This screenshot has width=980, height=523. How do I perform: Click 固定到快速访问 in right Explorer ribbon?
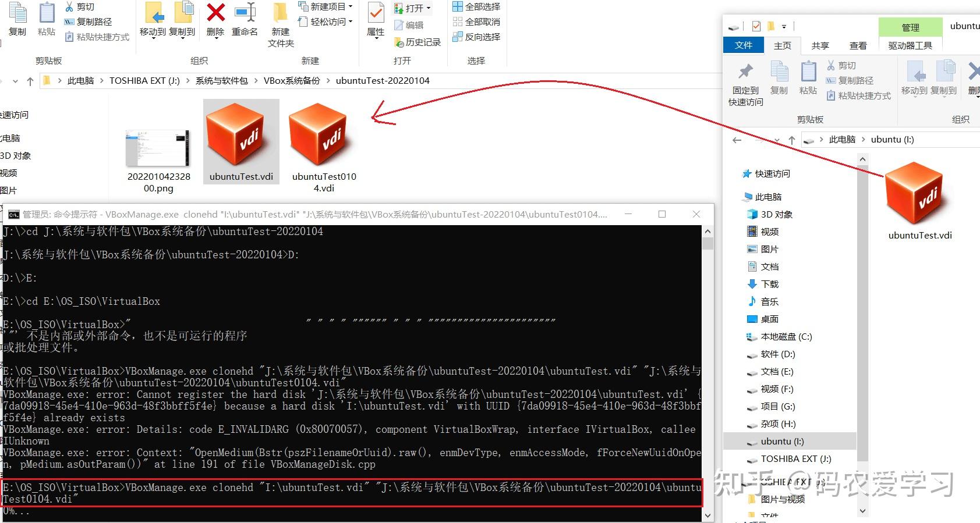tap(745, 84)
